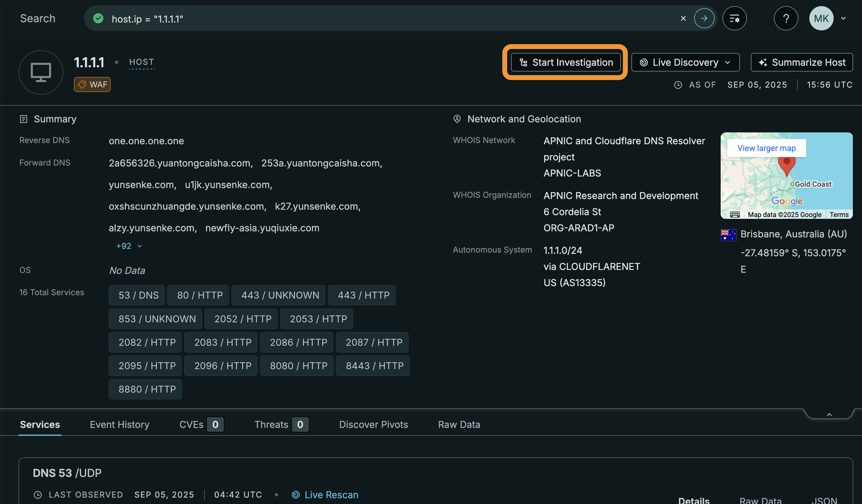Select 2053 / HTTP service chip
Image resolution: width=862 pixels, height=504 pixels.
click(316, 319)
